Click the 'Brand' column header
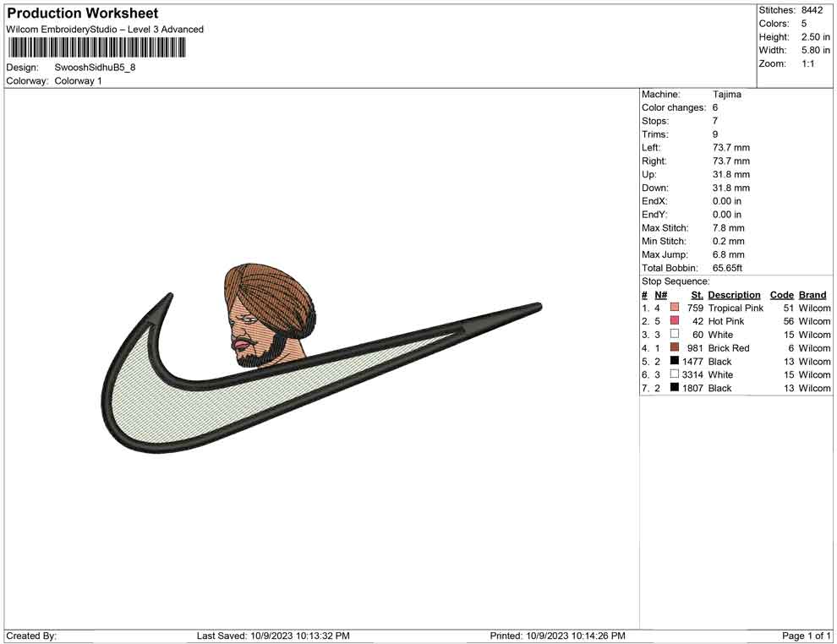The height and width of the screenshot is (644, 837). 812,294
